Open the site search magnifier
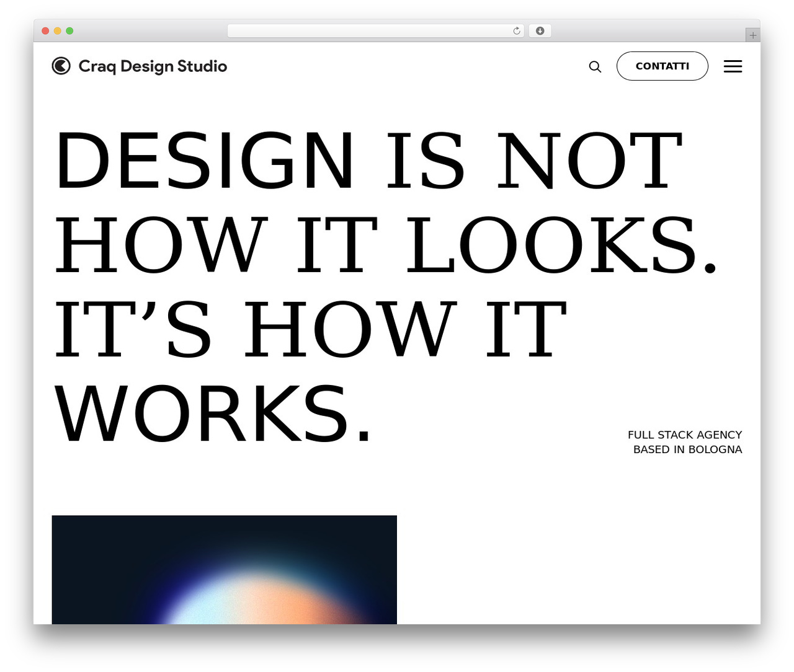 point(595,66)
